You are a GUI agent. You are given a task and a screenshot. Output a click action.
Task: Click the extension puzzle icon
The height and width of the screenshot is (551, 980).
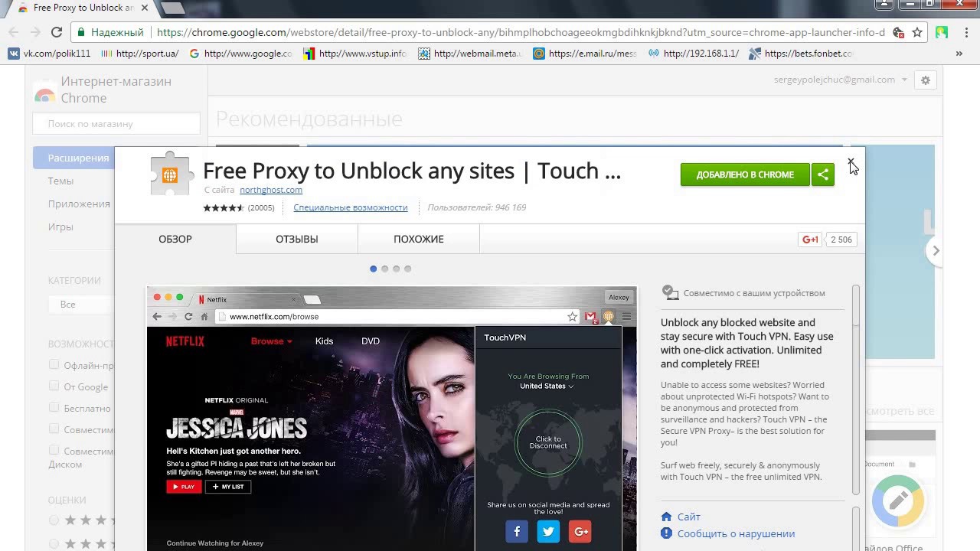[x=170, y=174]
